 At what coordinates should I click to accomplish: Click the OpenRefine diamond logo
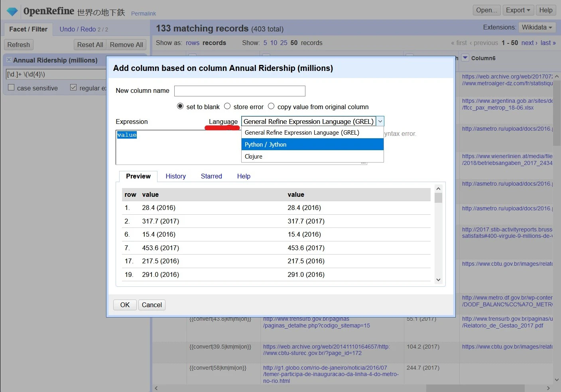point(12,12)
